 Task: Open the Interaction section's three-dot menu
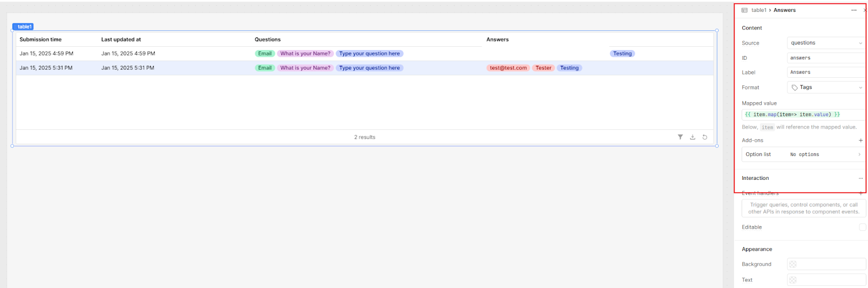860,178
